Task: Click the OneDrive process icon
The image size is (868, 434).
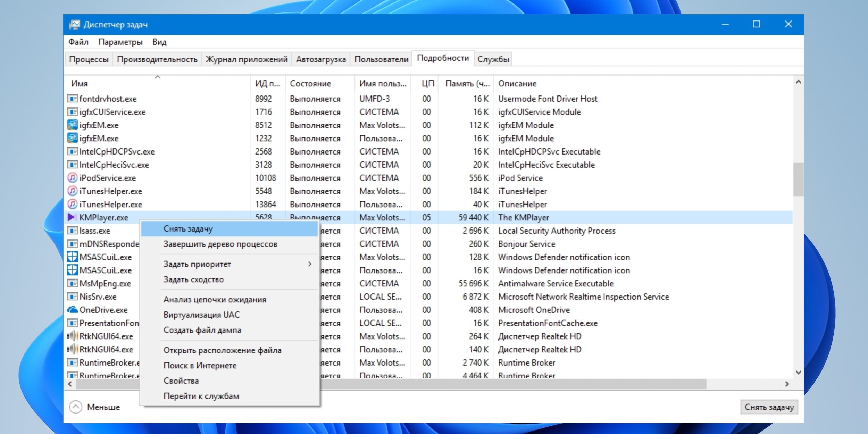Action: [x=73, y=310]
